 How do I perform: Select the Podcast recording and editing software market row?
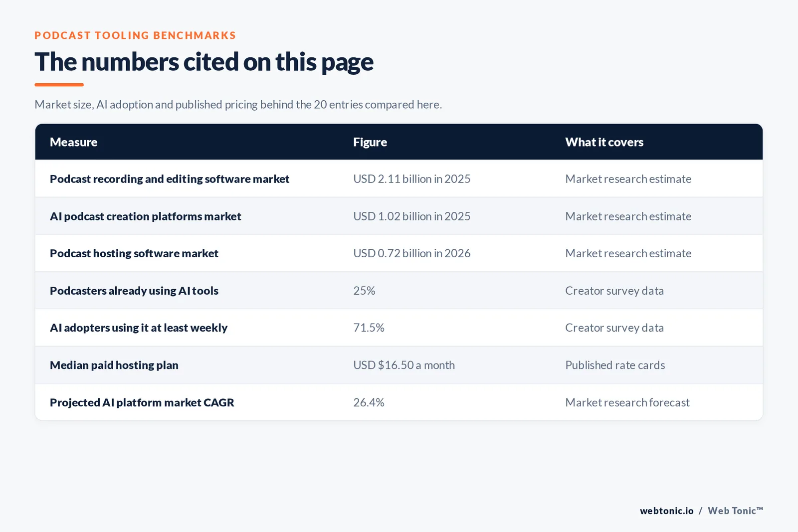click(x=399, y=179)
